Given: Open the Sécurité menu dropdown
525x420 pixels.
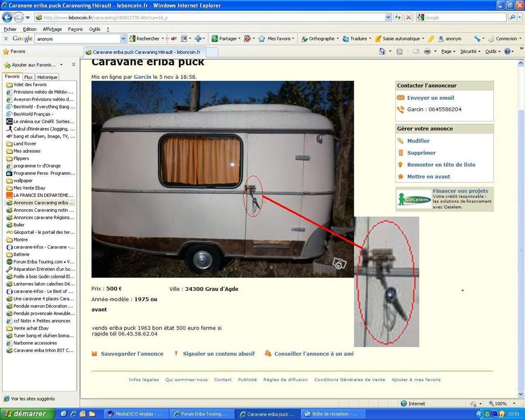Looking at the screenshot, I should coord(470,52).
